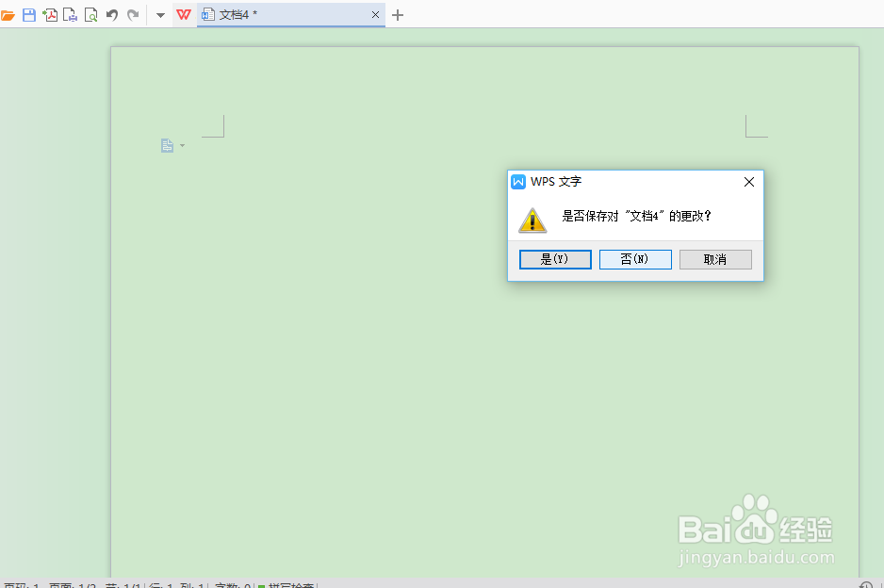The width and height of the screenshot is (884, 588).
Task: Click 否(N) to discard changes
Action: [x=635, y=259]
